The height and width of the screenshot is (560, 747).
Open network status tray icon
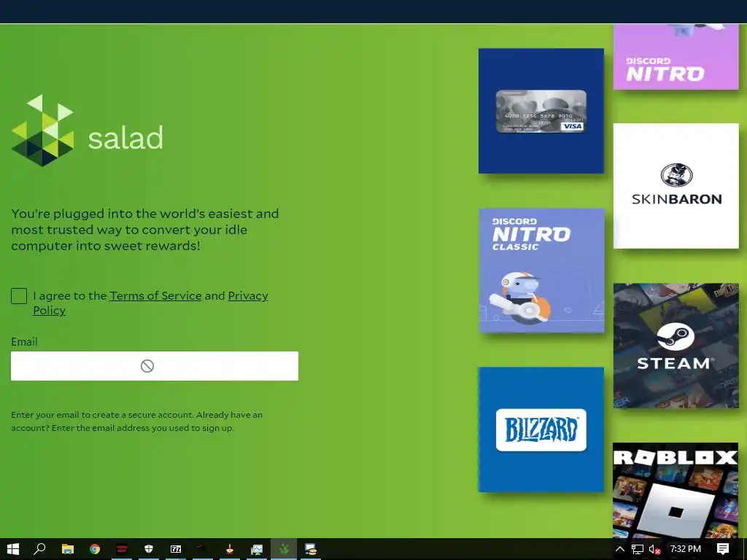coord(637,549)
